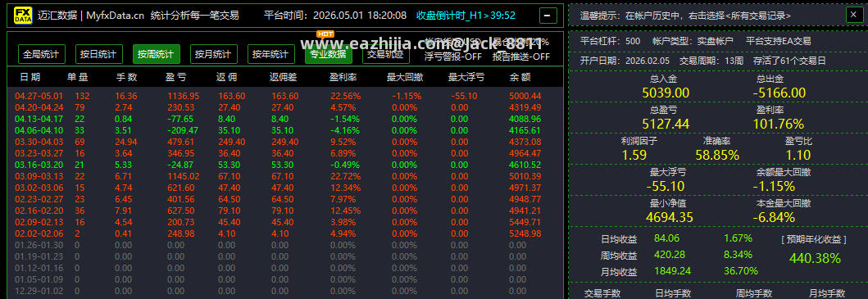Switch to 全局统计 tab
This screenshot has width=868, height=299.
(x=42, y=54)
